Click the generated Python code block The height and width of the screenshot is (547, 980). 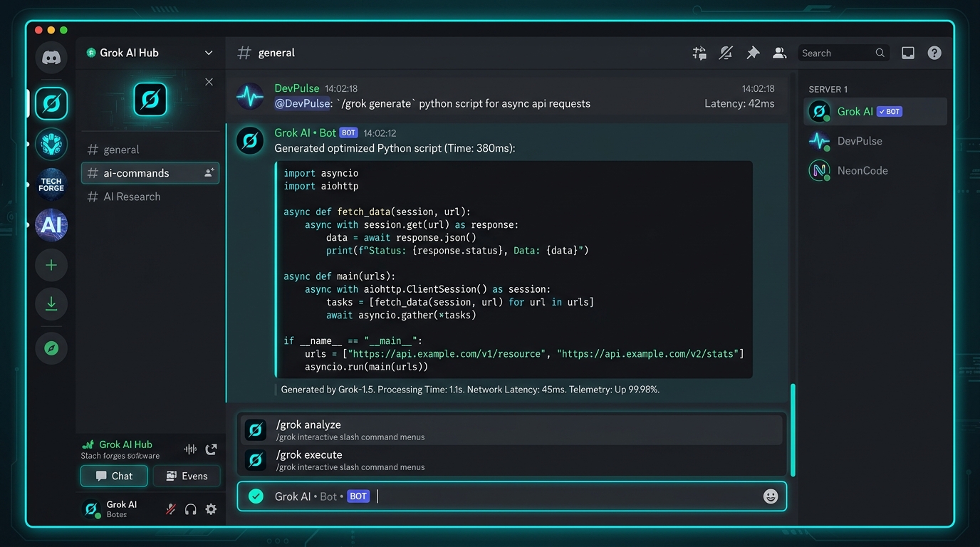(514, 269)
